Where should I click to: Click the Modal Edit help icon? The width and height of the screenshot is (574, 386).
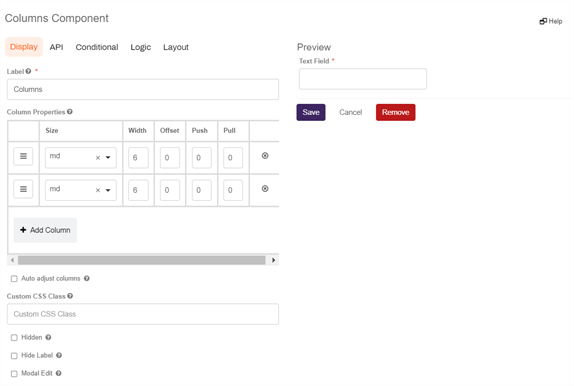pos(59,373)
